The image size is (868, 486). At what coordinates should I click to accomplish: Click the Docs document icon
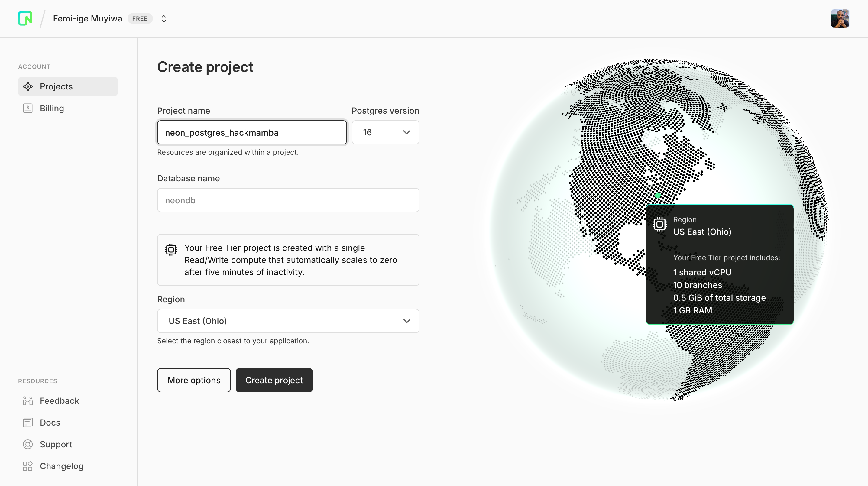tap(28, 423)
